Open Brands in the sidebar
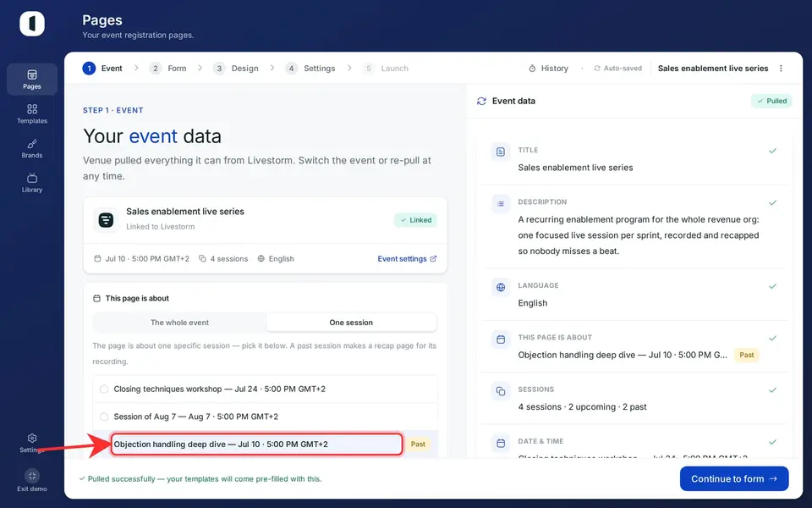This screenshot has height=508, width=812. pyautogui.click(x=32, y=148)
